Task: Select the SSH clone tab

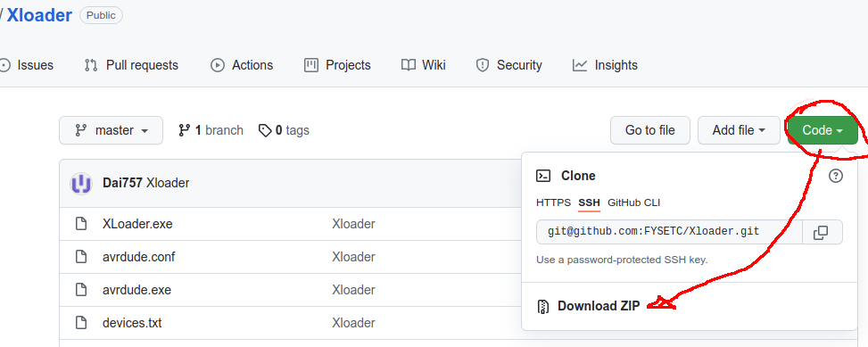Action: (589, 202)
